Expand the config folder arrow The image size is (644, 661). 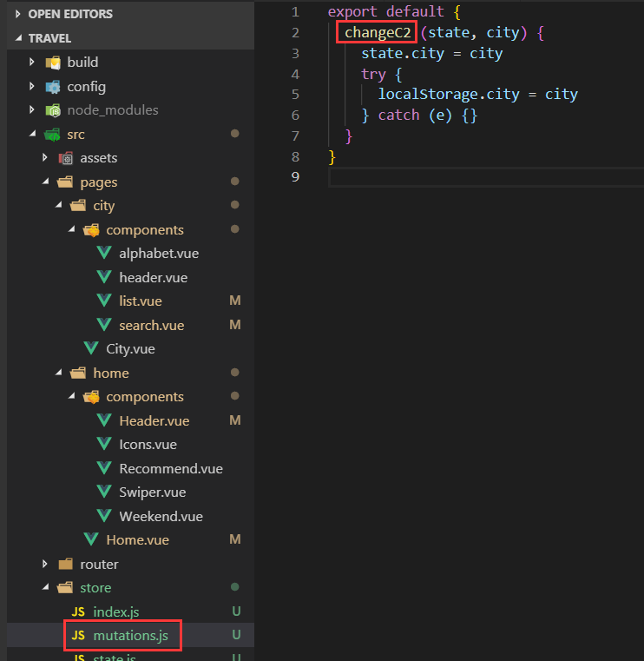pos(32,86)
